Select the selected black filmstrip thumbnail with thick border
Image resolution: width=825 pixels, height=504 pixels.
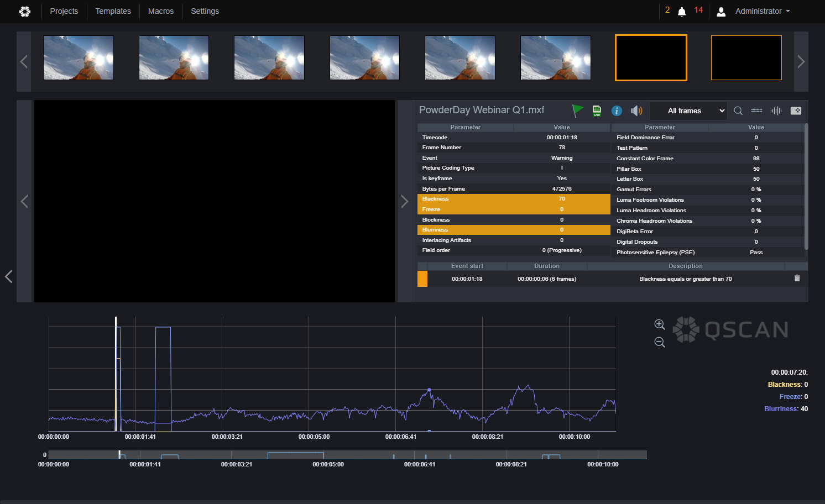[x=651, y=58]
